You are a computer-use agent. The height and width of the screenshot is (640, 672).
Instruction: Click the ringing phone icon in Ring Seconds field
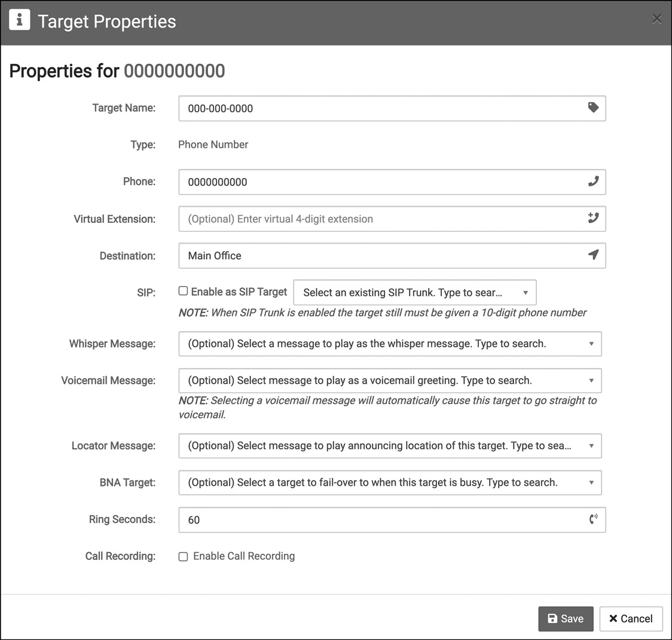(594, 520)
